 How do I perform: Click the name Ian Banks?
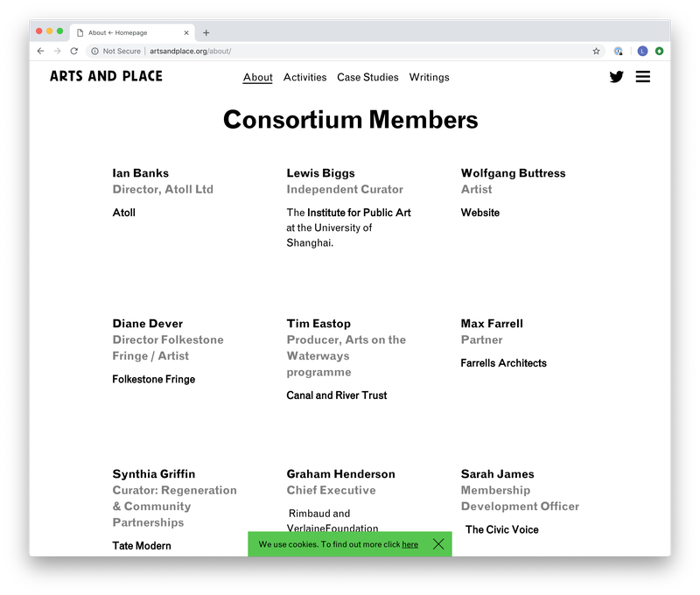click(140, 172)
